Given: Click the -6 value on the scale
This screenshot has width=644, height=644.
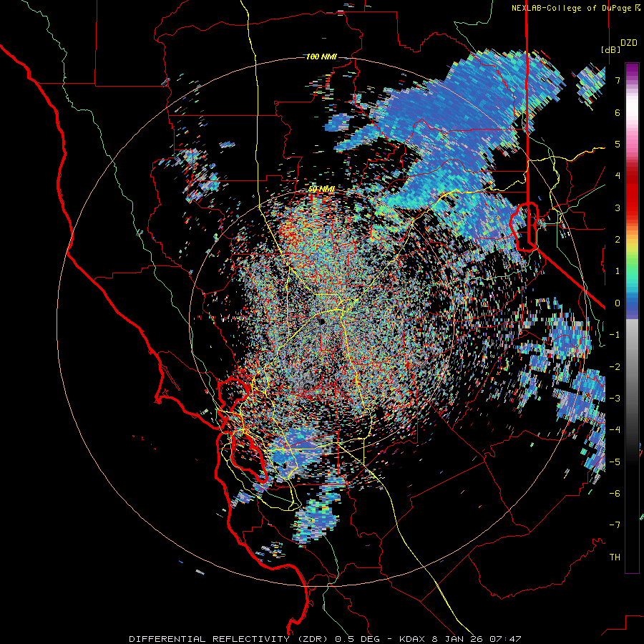Looking at the screenshot, I should coord(615,494).
